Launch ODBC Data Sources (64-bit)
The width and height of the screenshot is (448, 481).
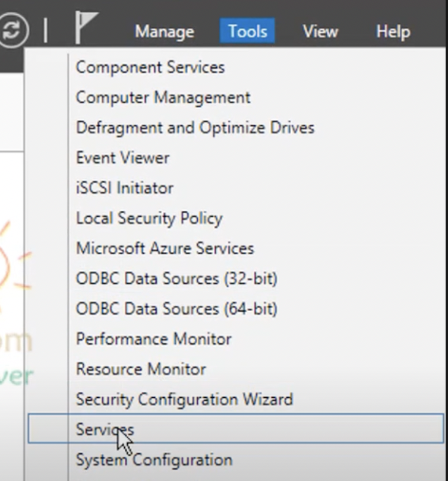[176, 309]
